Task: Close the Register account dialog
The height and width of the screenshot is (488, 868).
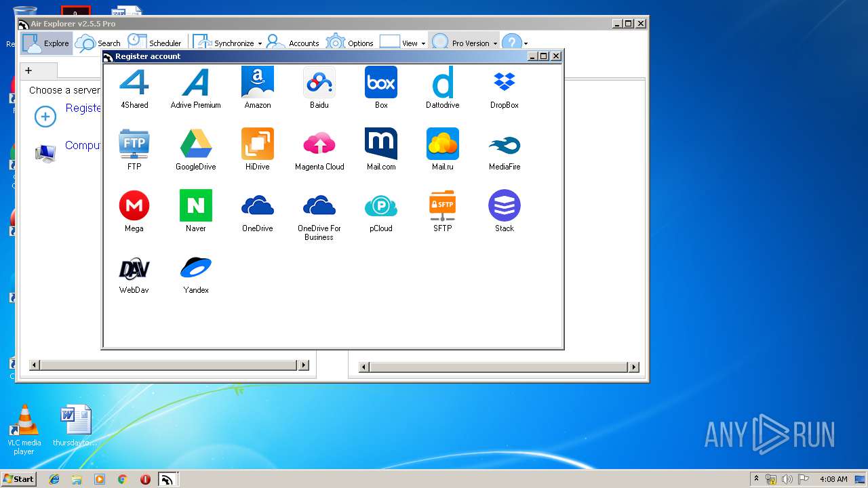Action: pos(556,56)
